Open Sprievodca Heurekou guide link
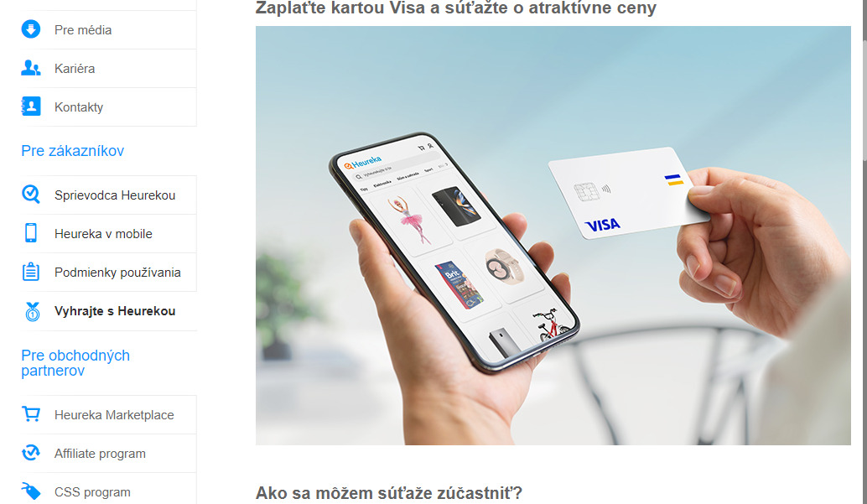Image resolution: width=867 pixels, height=504 pixels. pyautogui.click(x=115, y=195)
